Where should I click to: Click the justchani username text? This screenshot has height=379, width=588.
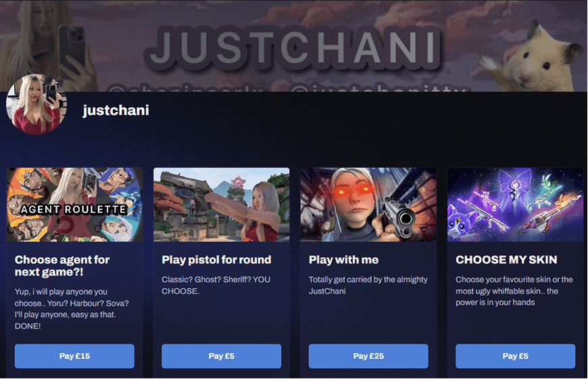(116, 110)
